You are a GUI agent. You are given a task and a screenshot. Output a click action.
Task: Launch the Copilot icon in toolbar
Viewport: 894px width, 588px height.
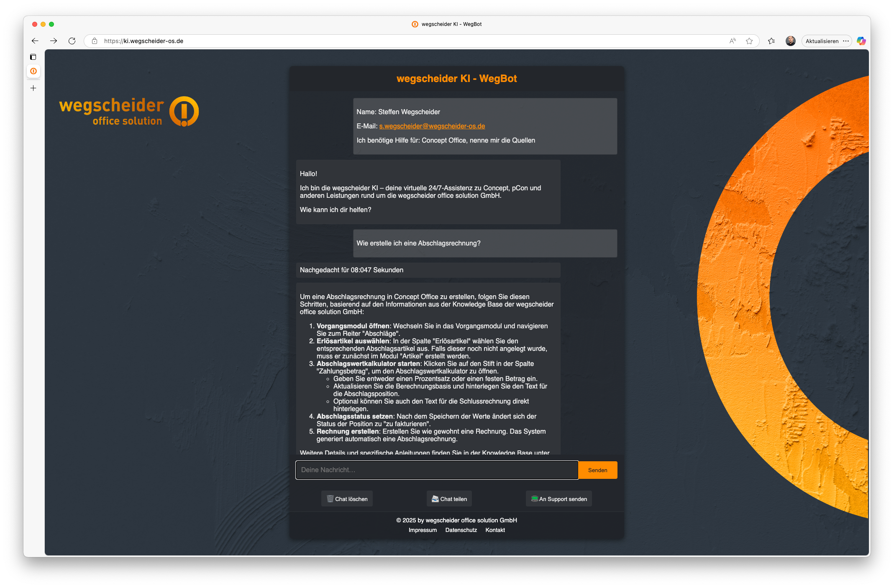click(861, 41)
